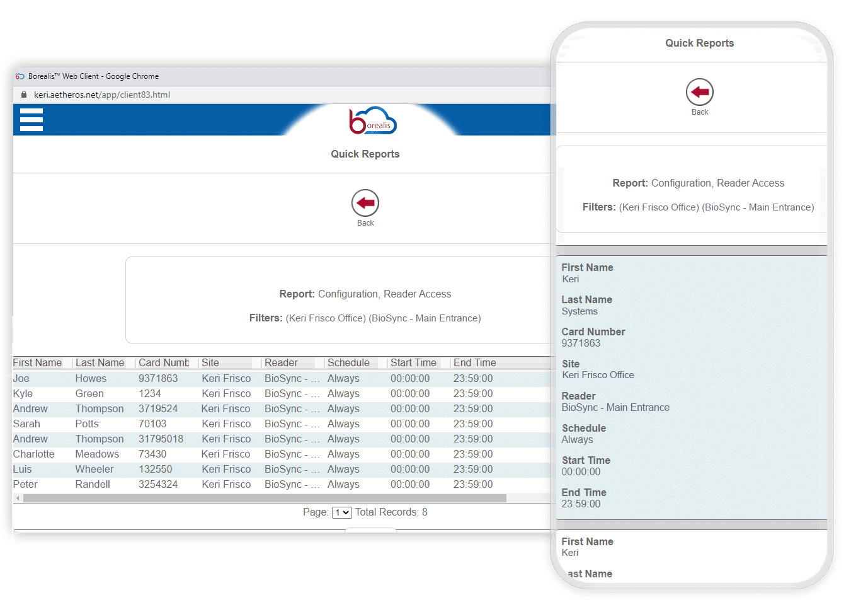
Task: Click the Chrome window title text
Action: [x=93, y=76]
